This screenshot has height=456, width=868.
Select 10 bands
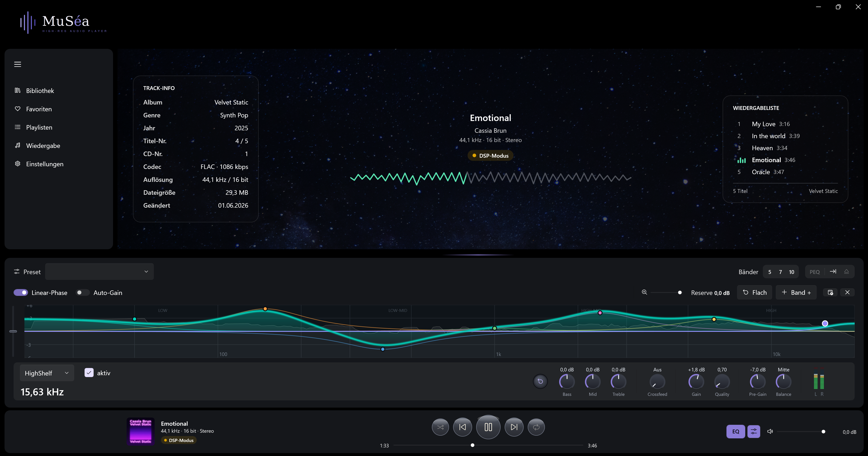tap(792, 272)
